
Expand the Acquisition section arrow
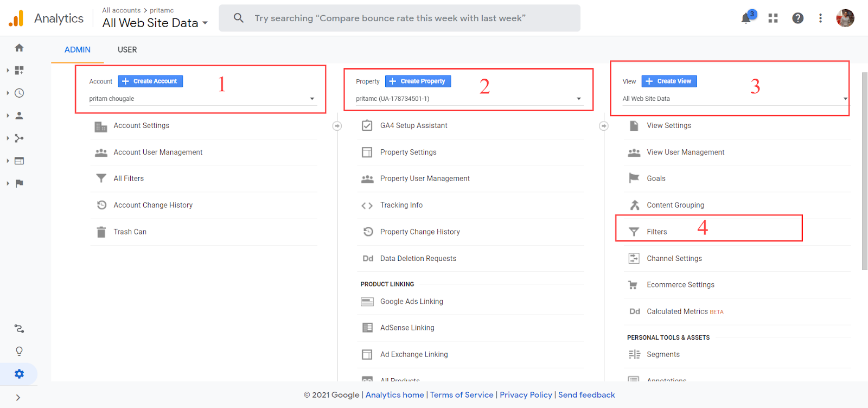tap(8, 138)
